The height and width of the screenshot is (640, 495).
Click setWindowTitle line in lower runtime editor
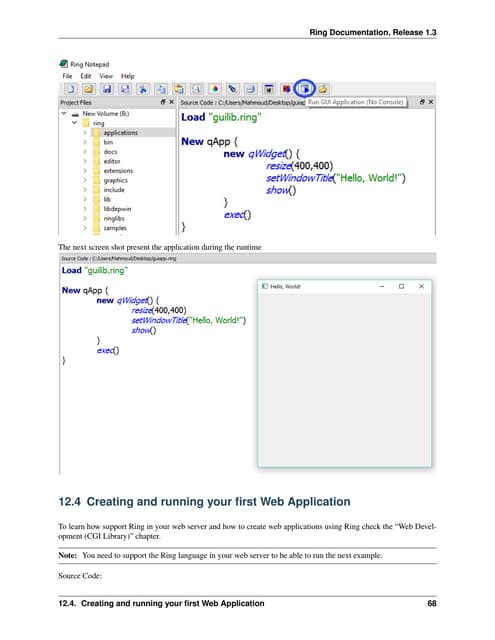[189, 320]
